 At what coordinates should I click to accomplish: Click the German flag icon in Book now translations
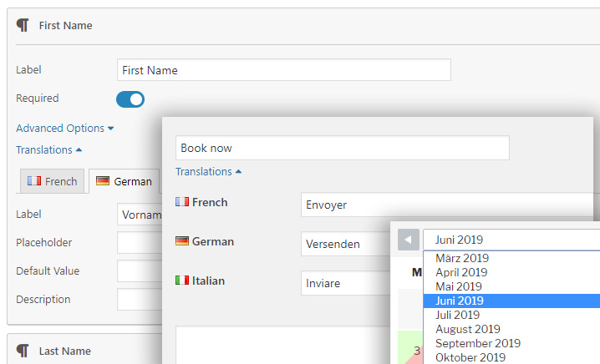181,241
